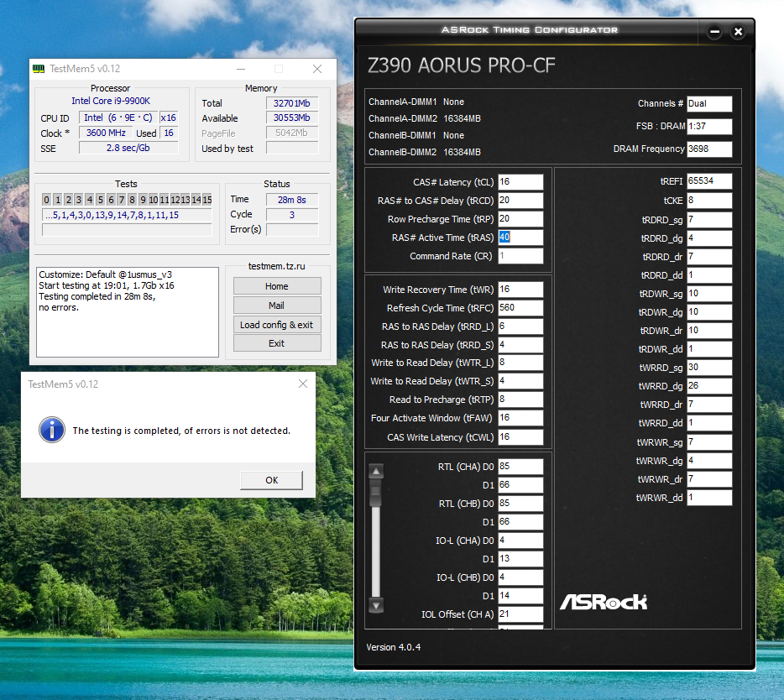Image resolution: width=784 pixels, height=700 pixels.
Task: Click the Available memory 30553Mb value
Action: [x=291, y=118]
